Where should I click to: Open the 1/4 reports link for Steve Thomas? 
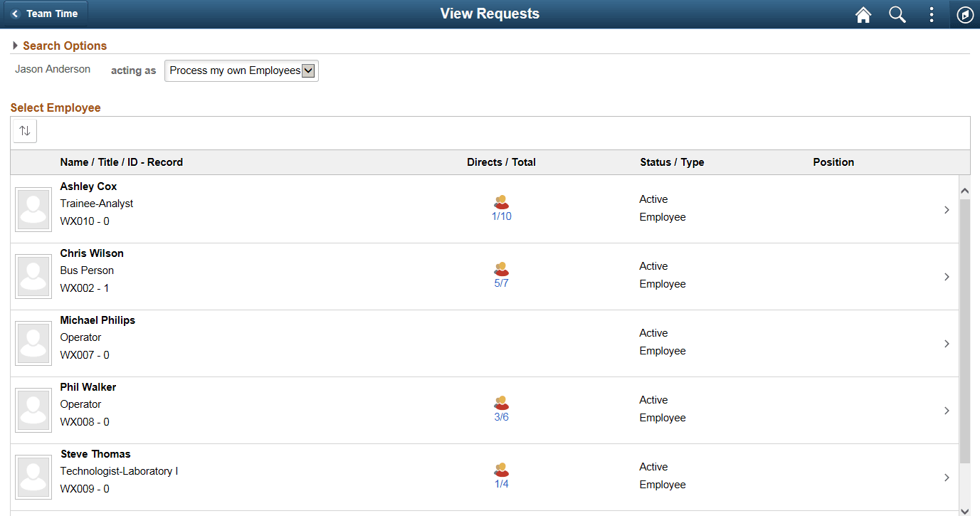point(502,483)
